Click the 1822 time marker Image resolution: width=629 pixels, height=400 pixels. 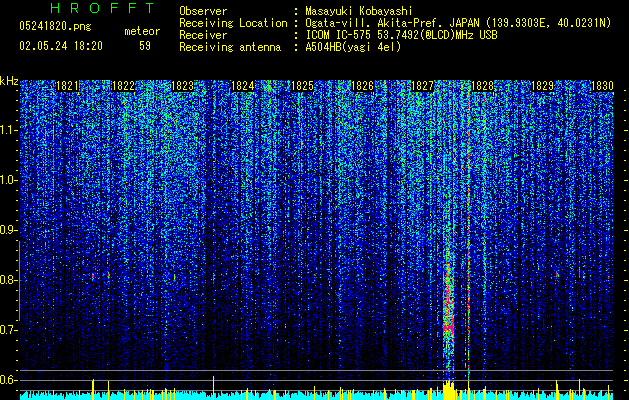click(123, 86)
